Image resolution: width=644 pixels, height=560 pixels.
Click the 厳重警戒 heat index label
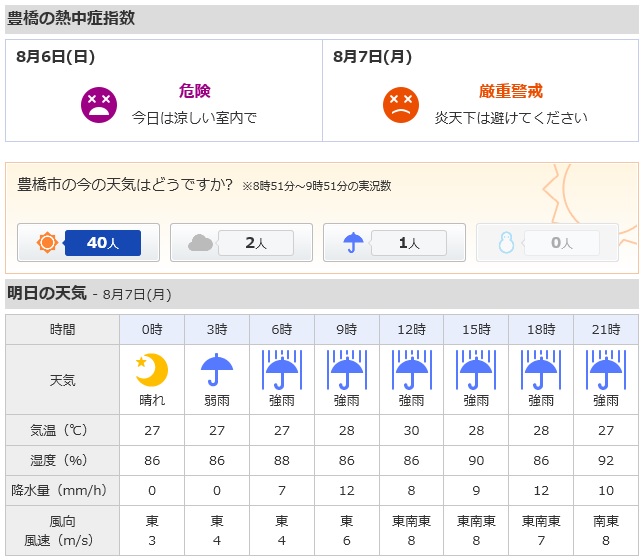click(x=511, y=91)
